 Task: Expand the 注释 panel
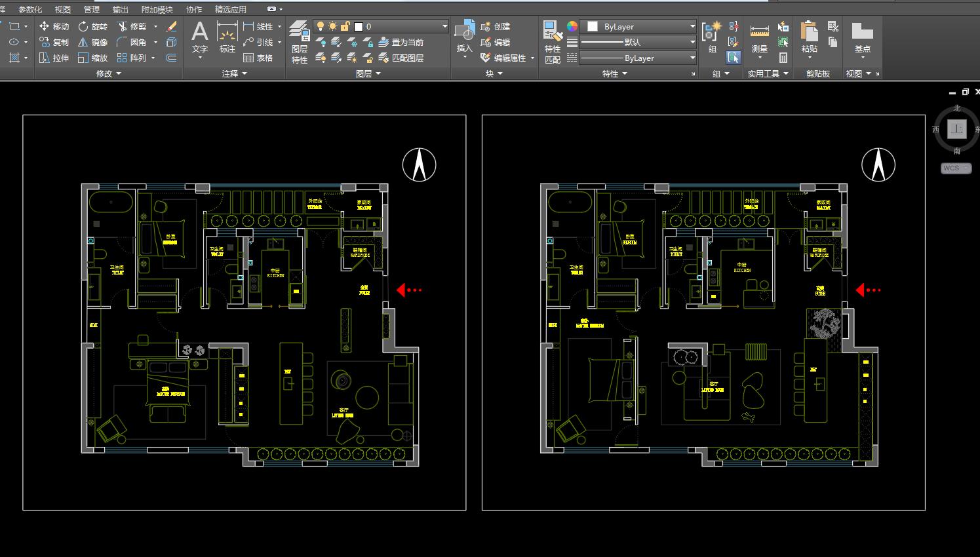(x=235, y=73)
